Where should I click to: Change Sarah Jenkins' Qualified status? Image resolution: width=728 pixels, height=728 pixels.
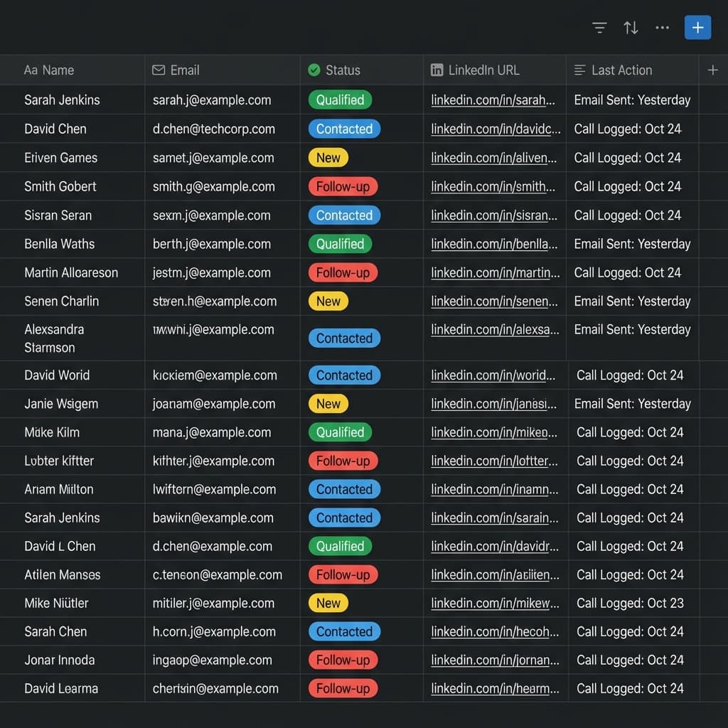(x=340, y=100)
